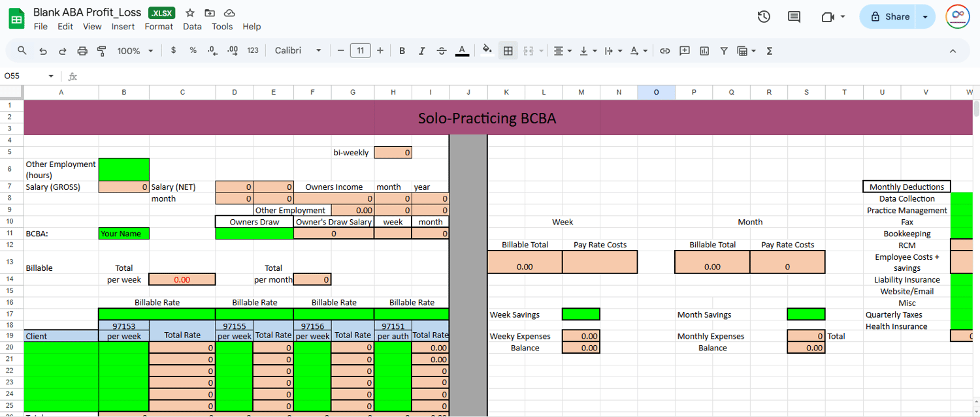Insert a comment
This screenshot has width=980, height=417.
click(685, 50)
